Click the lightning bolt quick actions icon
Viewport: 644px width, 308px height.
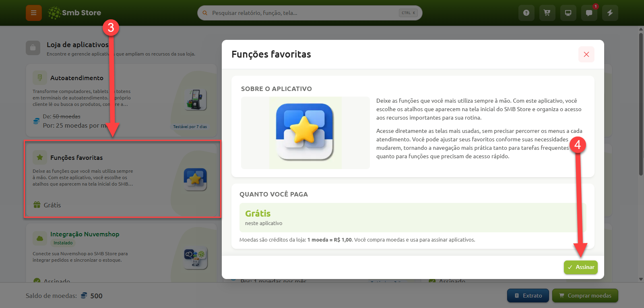coord(610,13)
